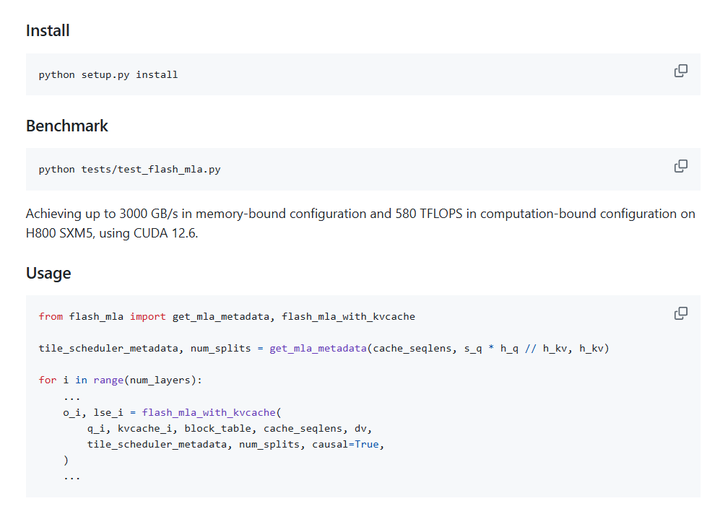Click the 'from' keyword in the usage code

[50, 317]
